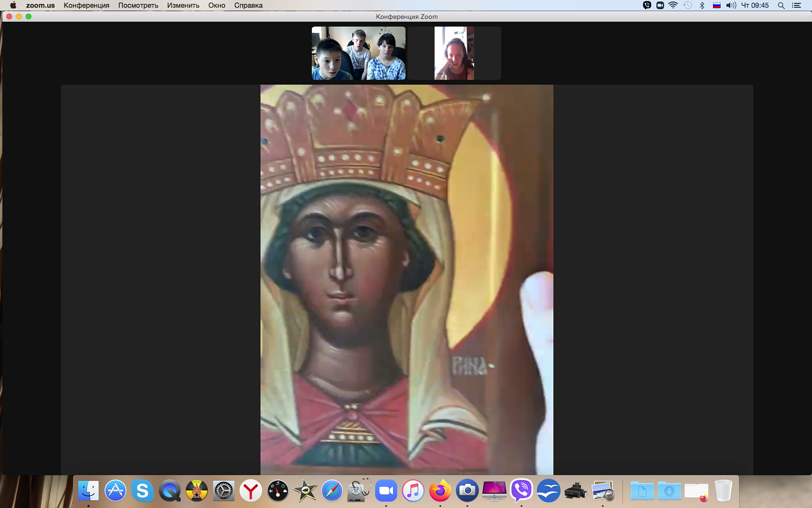Open Finder from the Dock
The height and width of the screenshot is (508, 812).
click(88, 491)
